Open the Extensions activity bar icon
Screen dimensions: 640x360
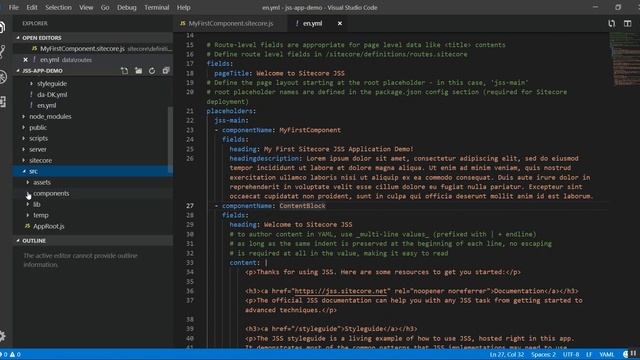click(3, 102)
